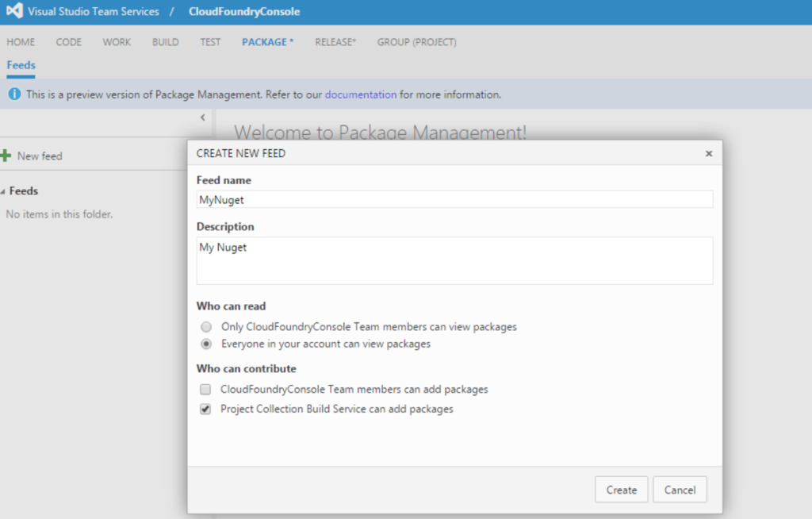Collapse the left pane with chevron
The height and width of the screenshot is (519, 812).
point(203,117)
